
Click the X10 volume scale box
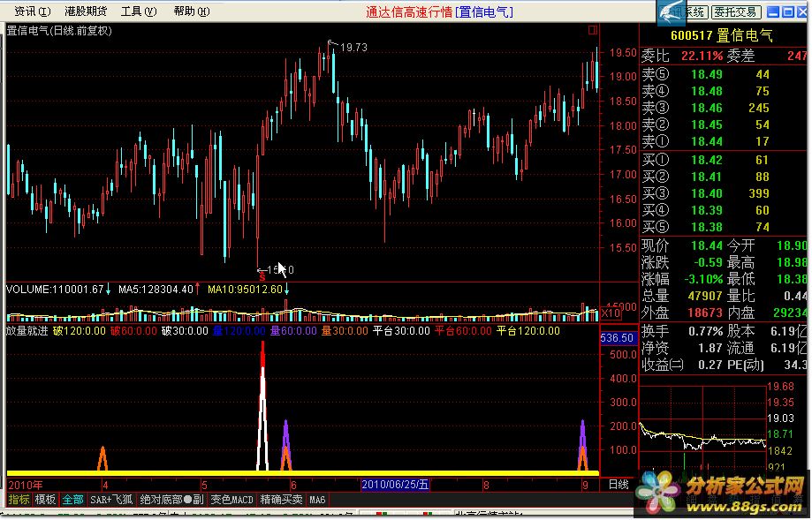point(611,313)
